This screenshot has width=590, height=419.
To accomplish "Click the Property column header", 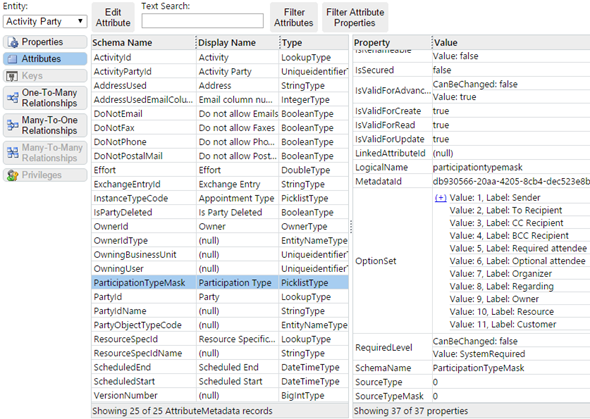I will tap(392, 43).
